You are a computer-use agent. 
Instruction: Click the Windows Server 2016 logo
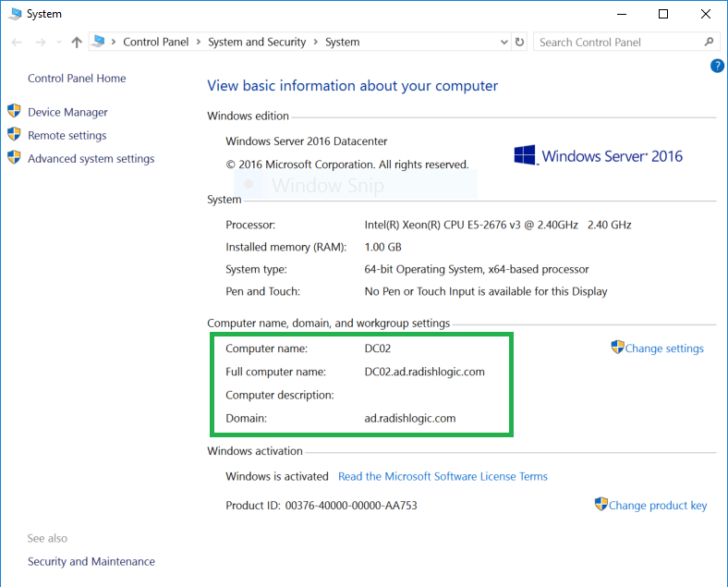click(x=598, y=155)
